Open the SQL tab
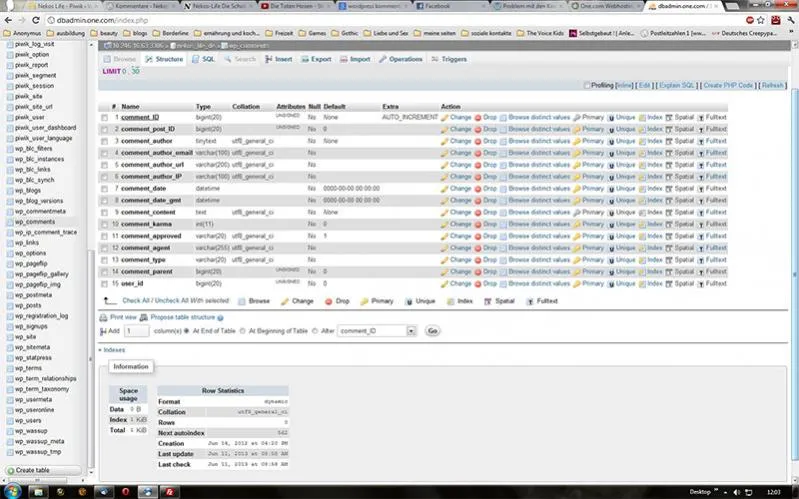Screen dimensions: 799x499 click(x=203, y=60)
